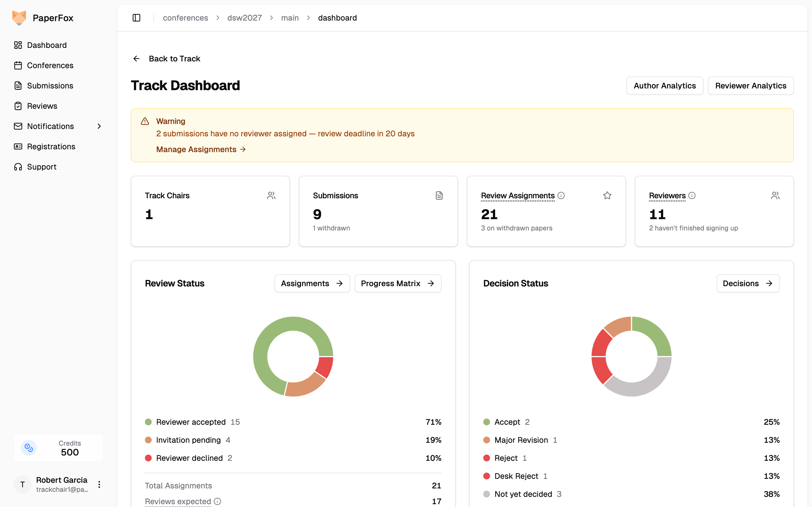Click the Reviewer accepted green legend dot
812x507 pixels.
[x=148, y=422]
